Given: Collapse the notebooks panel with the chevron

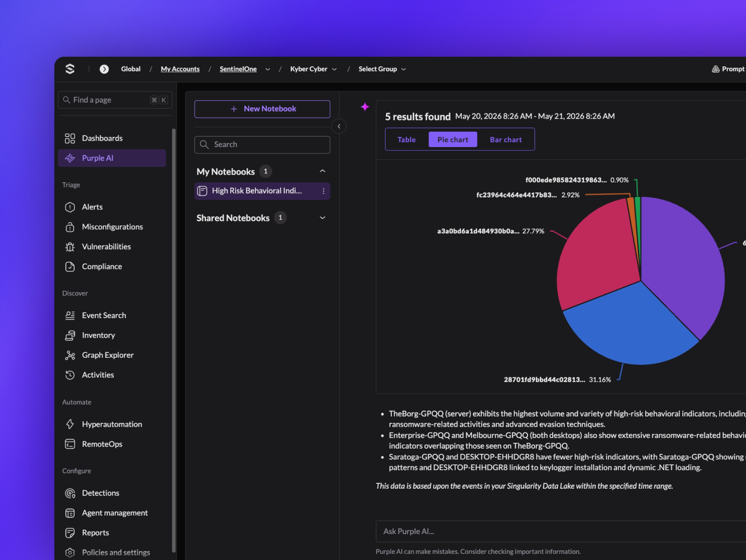Looking at the screenshot, I should point(339,126).
